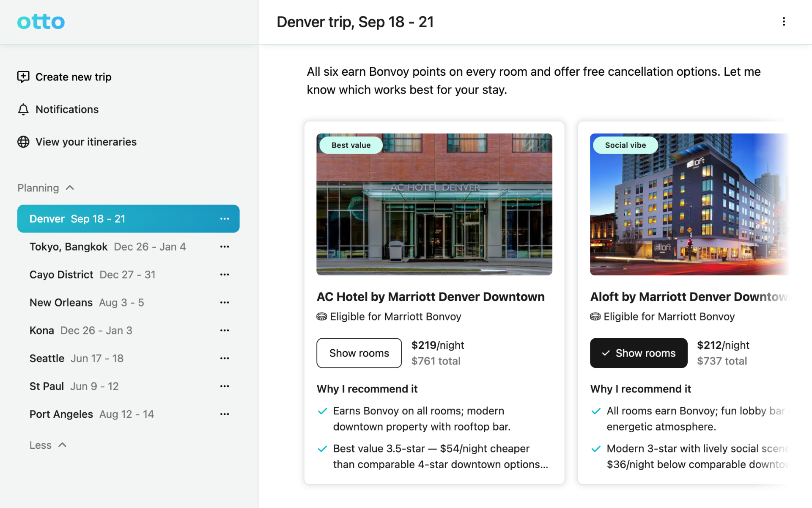
Task: Click the AC Hotel Denver photo
Action: click(x=434, y=204)
